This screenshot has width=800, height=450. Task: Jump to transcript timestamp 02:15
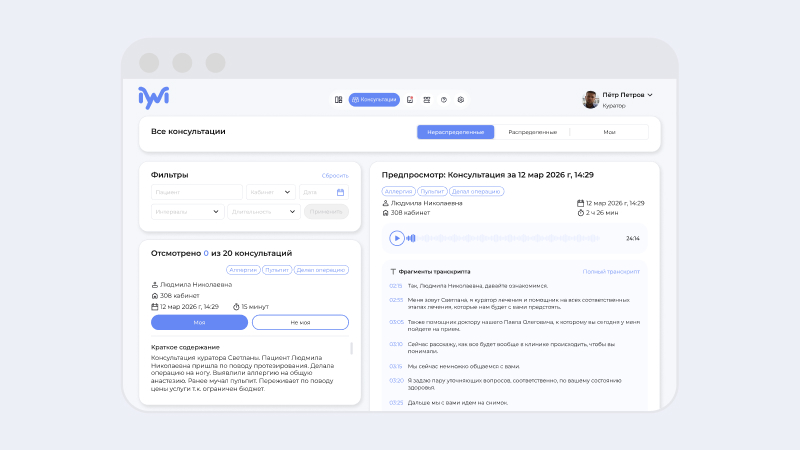pyautogui.click(x=395, y=286)
